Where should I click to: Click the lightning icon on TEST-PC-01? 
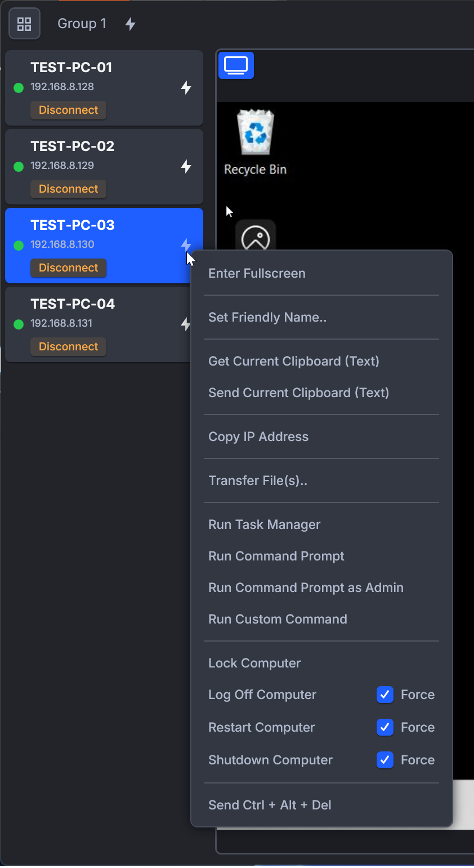pos(186,87)
